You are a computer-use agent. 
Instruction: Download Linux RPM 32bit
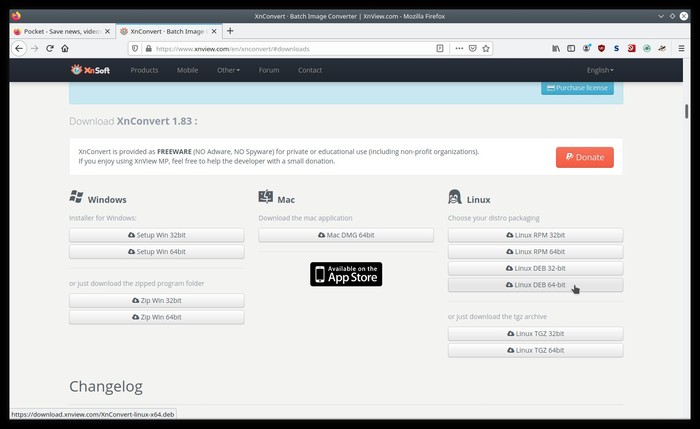pyautogui.click(x=535, y=235)
